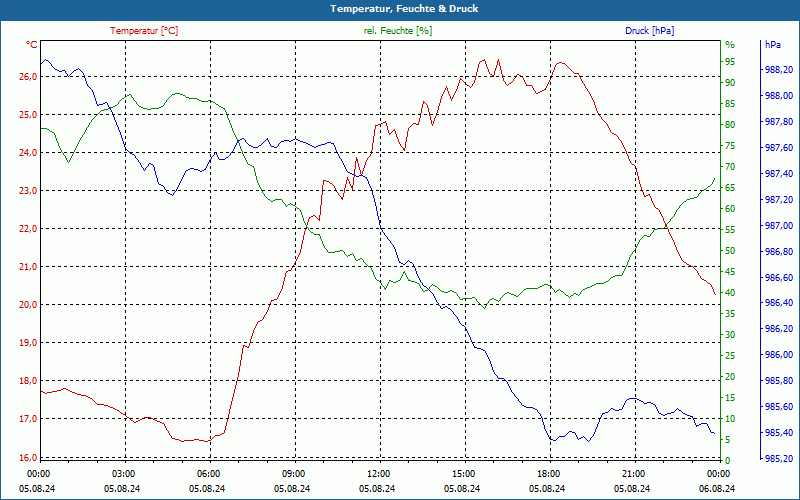800x500 pixels.
Task: Click pressure axis value 986,00
Action: (x=779, y=355)
